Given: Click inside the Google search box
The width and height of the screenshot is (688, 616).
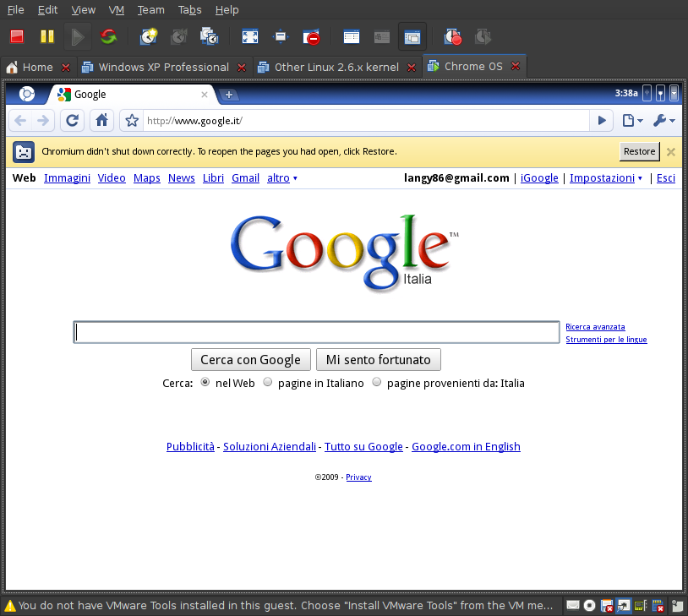Looking at the screenshot, I should (316, 331).
